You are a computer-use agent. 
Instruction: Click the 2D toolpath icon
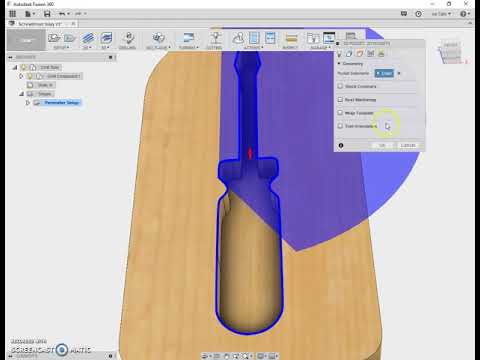click(x=88, y=38)
